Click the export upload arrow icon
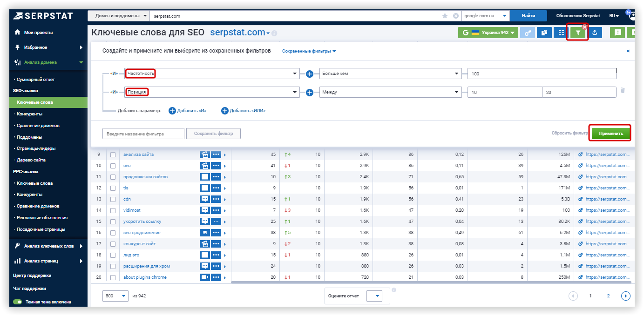The height and width of the screenshot is (316, 644). point(595,33)
